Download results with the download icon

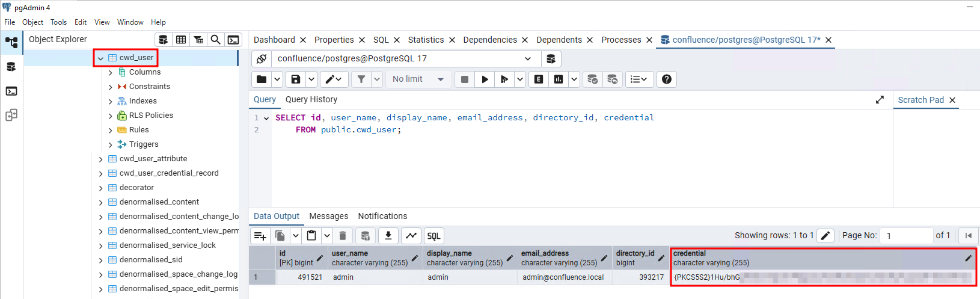pyautogui.click(x=388, y=236)
